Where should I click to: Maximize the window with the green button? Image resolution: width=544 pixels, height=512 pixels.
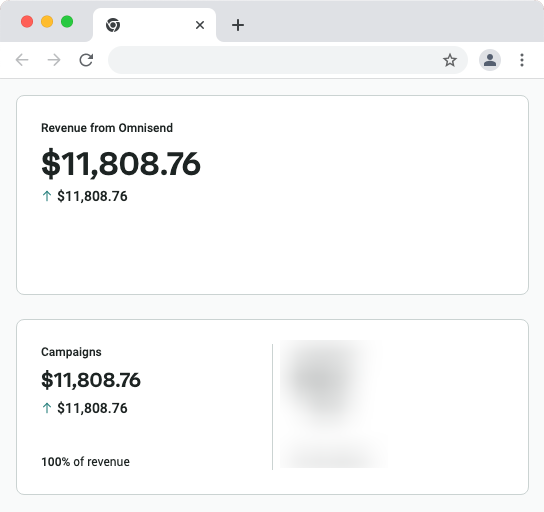pos(67,22)
